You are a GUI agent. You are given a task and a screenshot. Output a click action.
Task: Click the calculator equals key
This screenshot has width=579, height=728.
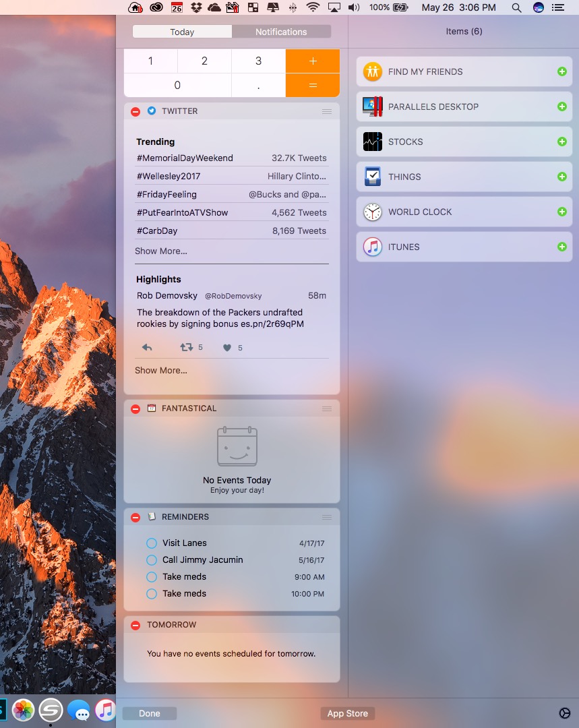[313, 86]
